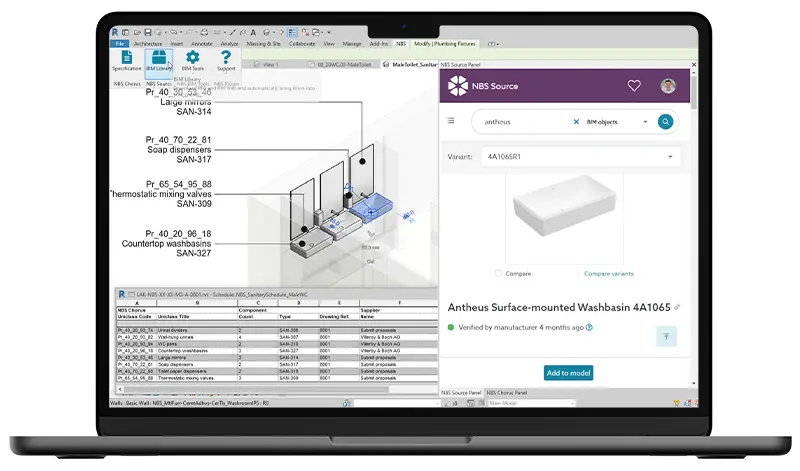The image size is (800, 471).
Task: Click the 'Antheus Surface-mounted Washbasin 4A1065' title
Action: 559,307
